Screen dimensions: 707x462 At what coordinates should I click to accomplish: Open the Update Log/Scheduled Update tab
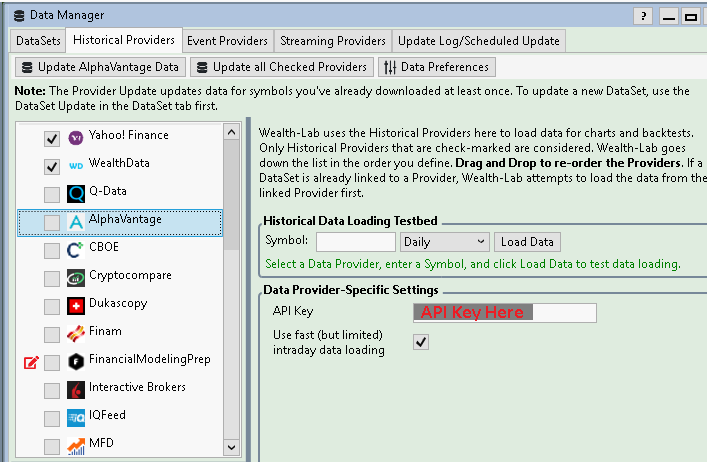coord(479,41)
